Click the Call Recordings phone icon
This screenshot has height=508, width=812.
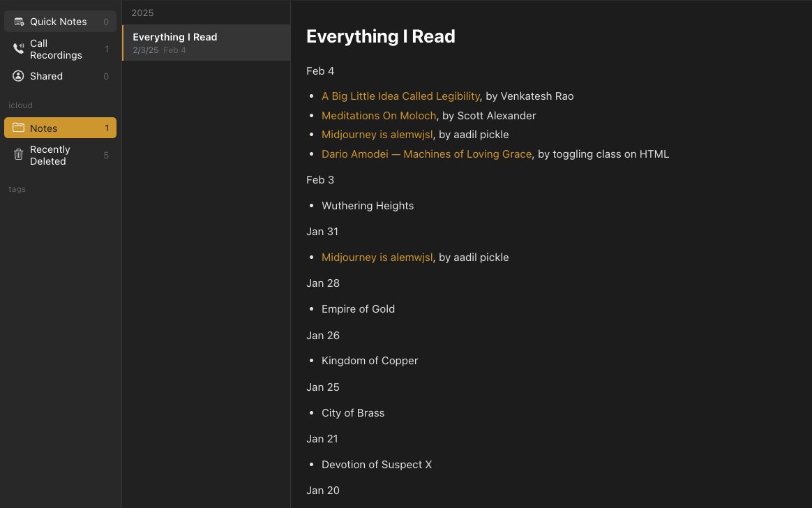[19, 49]
